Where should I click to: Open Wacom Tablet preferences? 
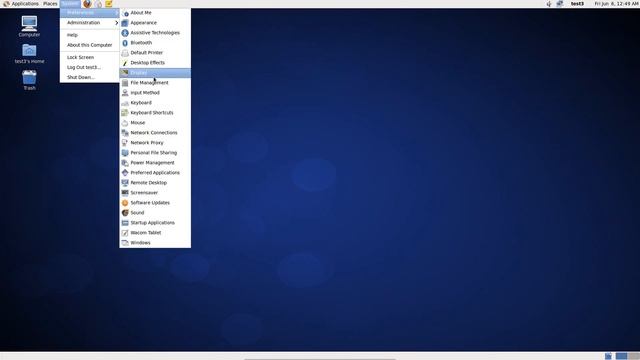[x=155, y=233]
